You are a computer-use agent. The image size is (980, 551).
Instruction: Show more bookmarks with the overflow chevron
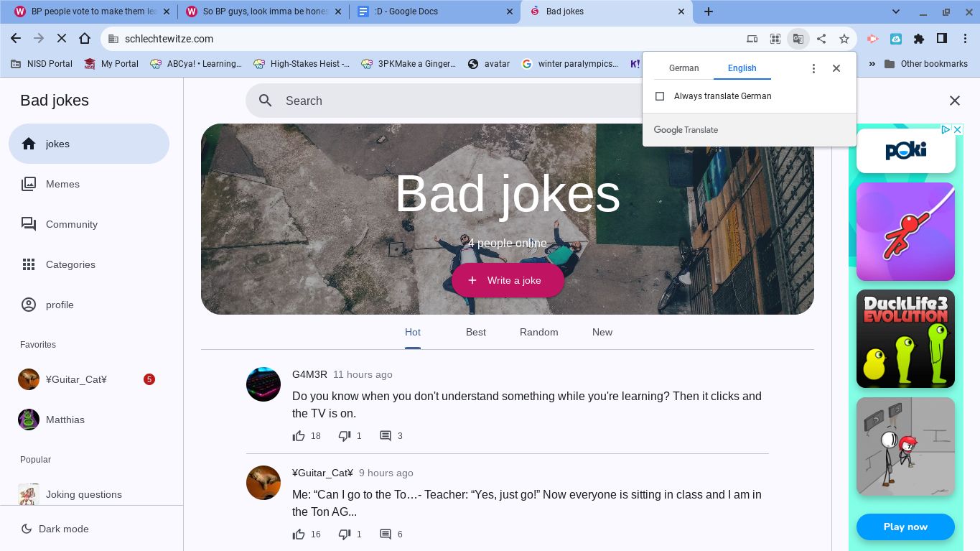(872, 64)
